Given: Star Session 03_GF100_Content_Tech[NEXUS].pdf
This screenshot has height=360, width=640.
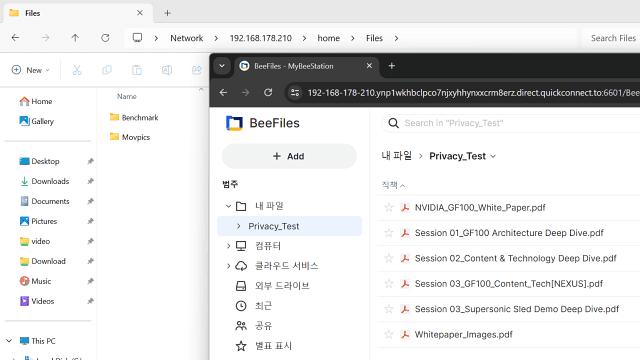Looking at the screenshot, I should tap(389, 284).
